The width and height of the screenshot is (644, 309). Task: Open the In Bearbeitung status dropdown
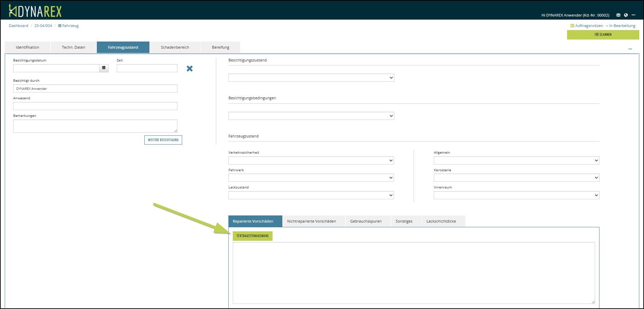pyautogui.click(x=621, y=26)
